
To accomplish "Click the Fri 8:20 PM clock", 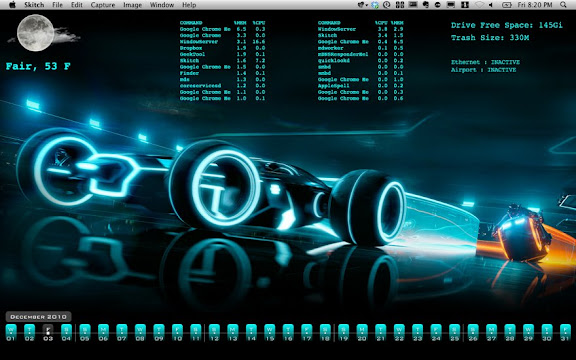I will point(535,5).
